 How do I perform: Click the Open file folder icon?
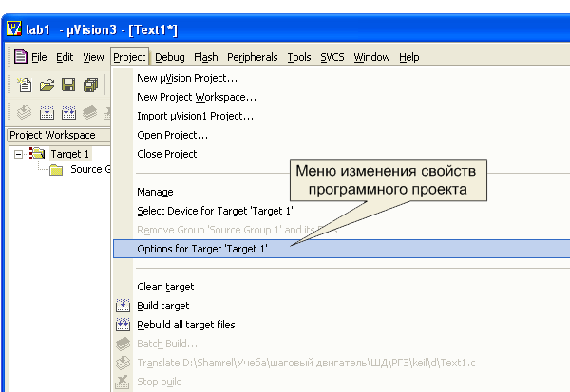pyautogui.click(x=47, y=85)
